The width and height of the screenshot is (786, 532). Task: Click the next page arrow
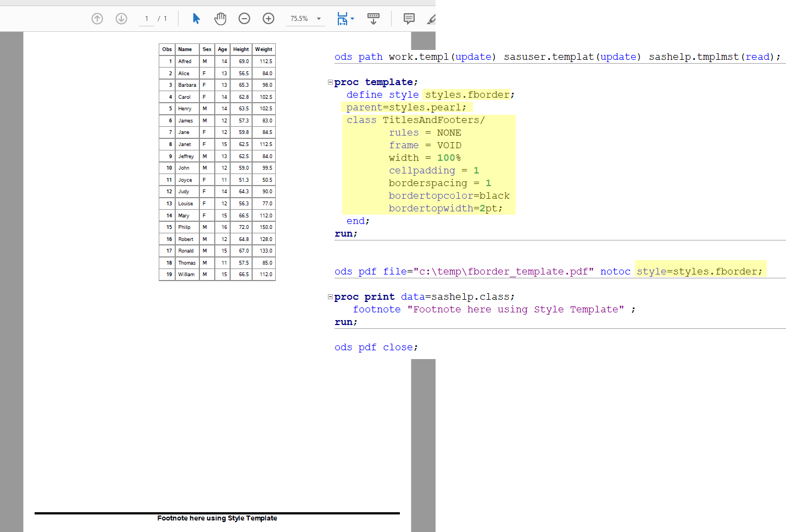(121, 18)
